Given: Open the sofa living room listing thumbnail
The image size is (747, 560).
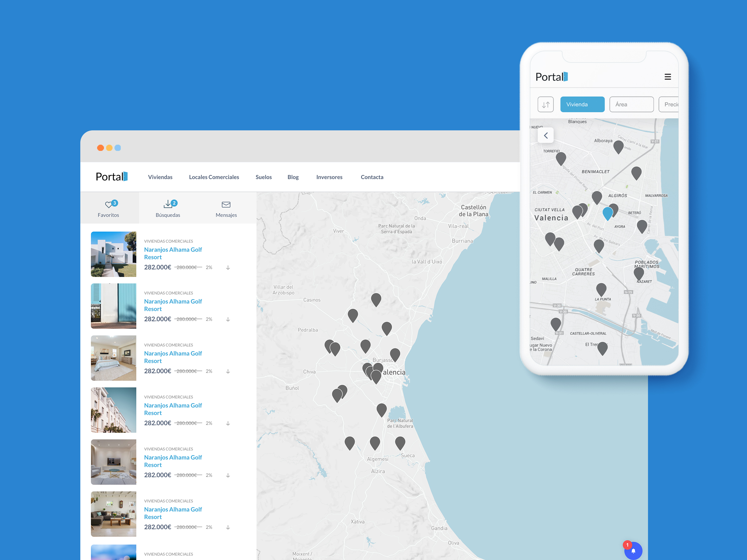Looking at the screenshot, I should 114,514.
